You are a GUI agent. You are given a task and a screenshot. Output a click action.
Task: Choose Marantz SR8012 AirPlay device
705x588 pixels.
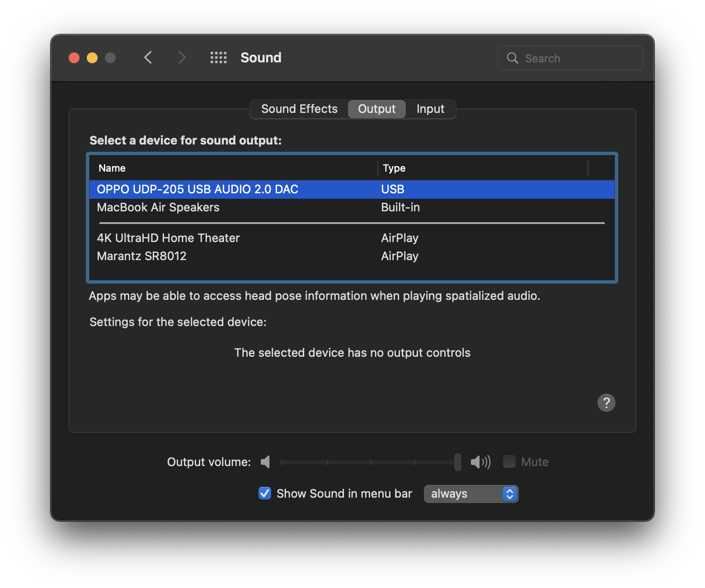pyautogui.click(x=141, y=256)
